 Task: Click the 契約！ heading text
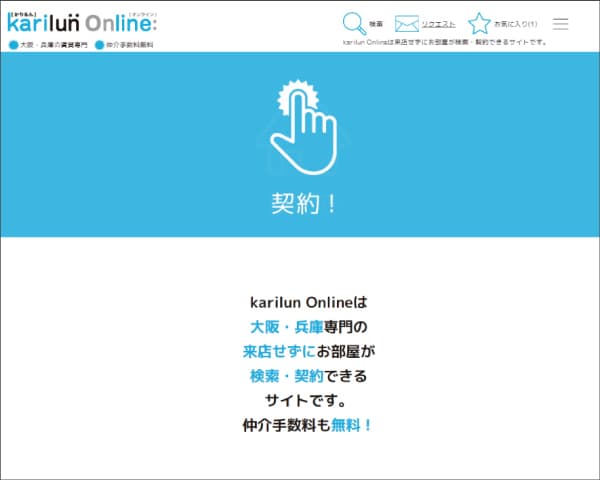point(304,203)
